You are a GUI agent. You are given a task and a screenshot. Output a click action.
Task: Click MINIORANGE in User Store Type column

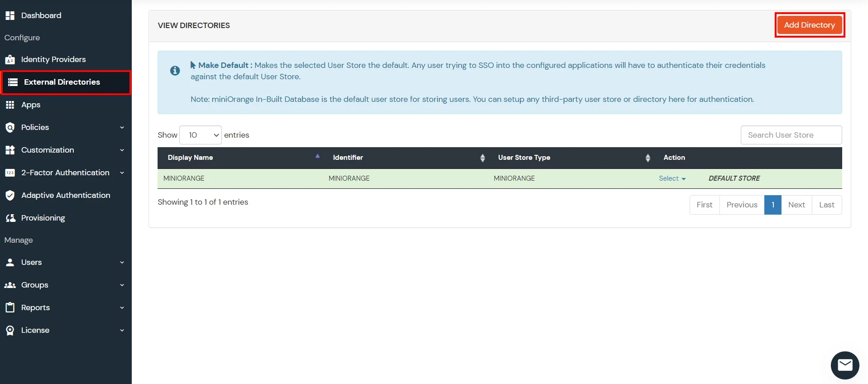pos(514,178)
